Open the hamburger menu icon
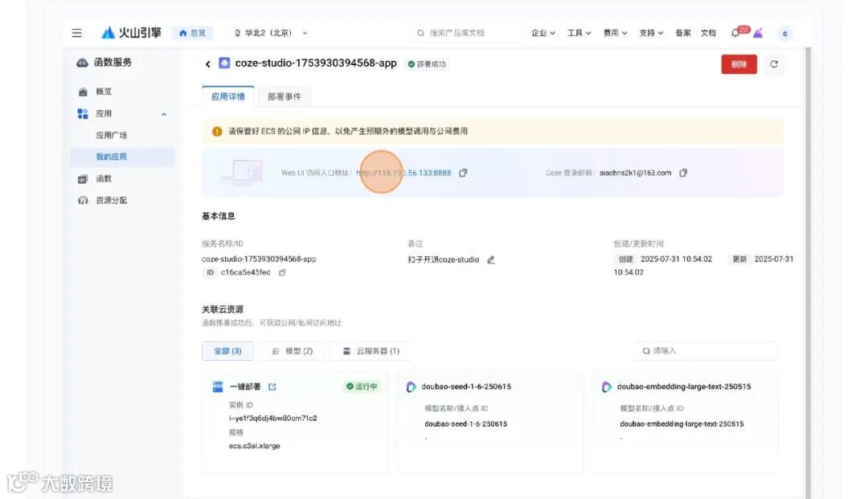868x499 pixels. point(77,33)
